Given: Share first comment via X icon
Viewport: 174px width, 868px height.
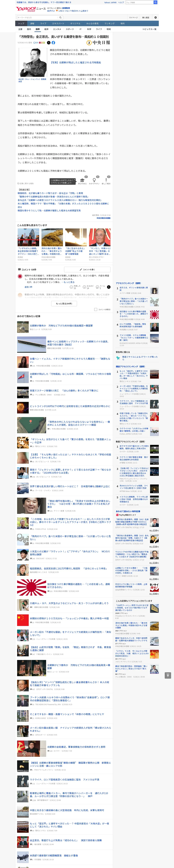Looking at the screenshot, I should tap(109, 287).
